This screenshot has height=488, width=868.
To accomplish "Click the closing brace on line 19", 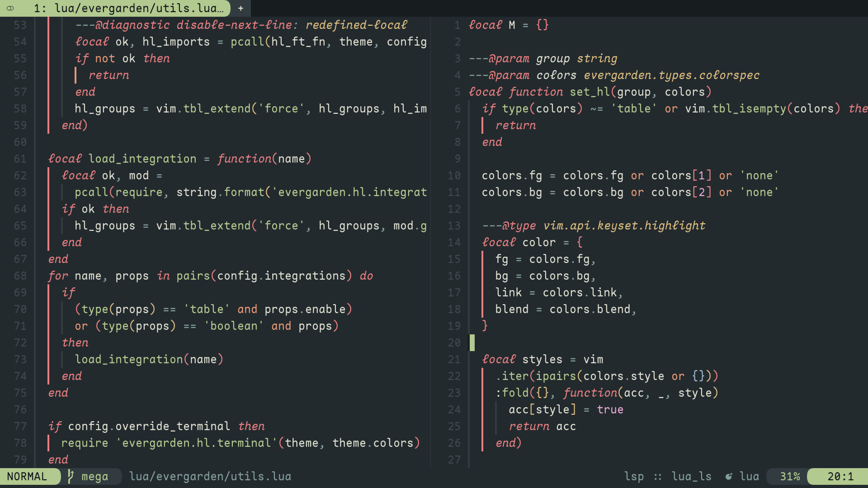I will pos(485,326).
